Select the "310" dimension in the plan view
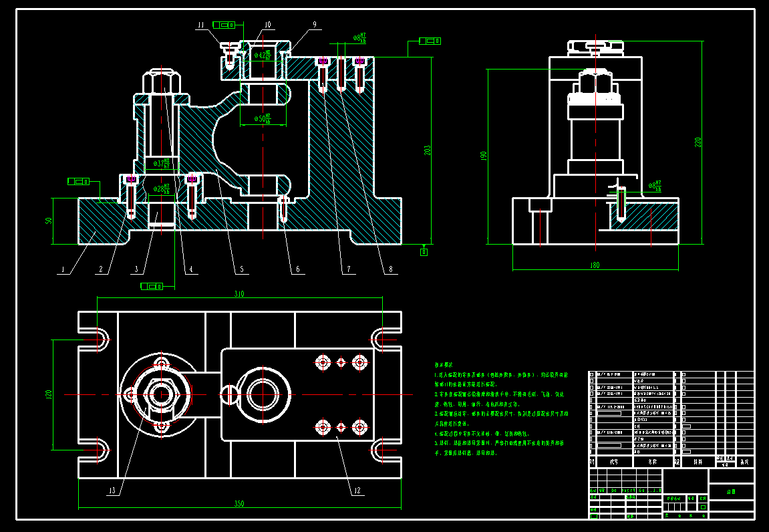 coord(239,293)
